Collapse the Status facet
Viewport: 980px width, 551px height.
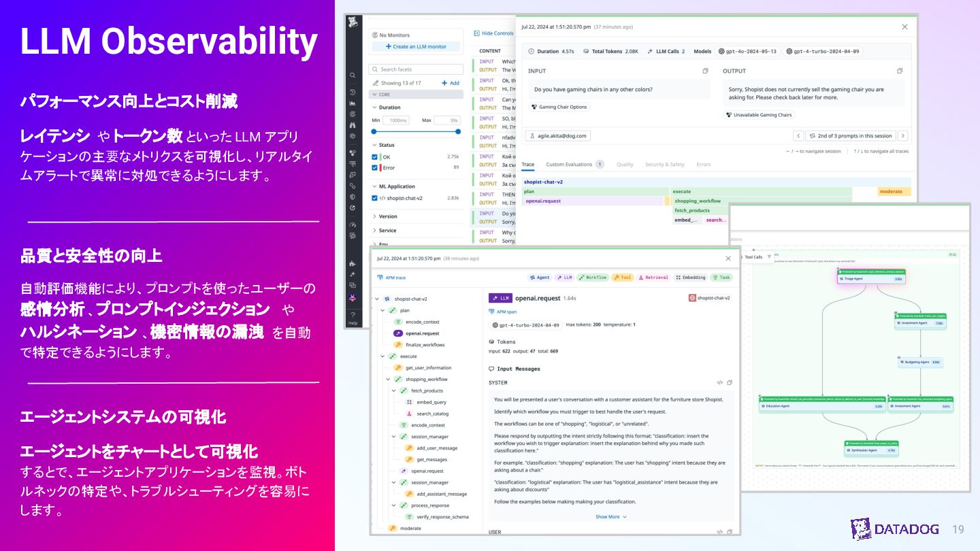[x=374, y=145]
